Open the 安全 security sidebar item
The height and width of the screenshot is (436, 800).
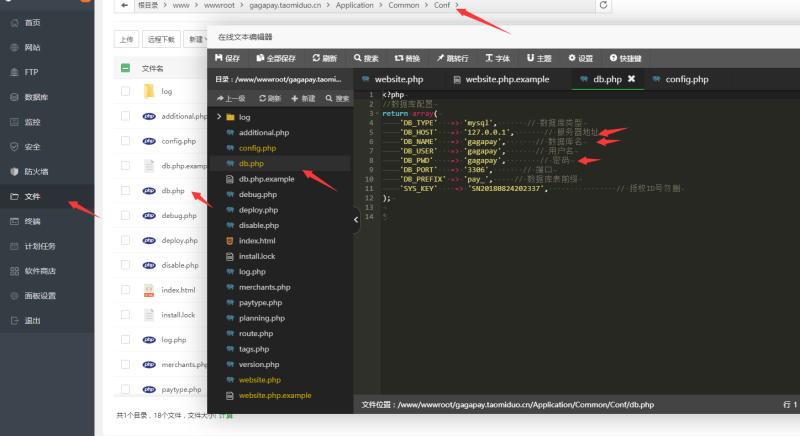32,147
